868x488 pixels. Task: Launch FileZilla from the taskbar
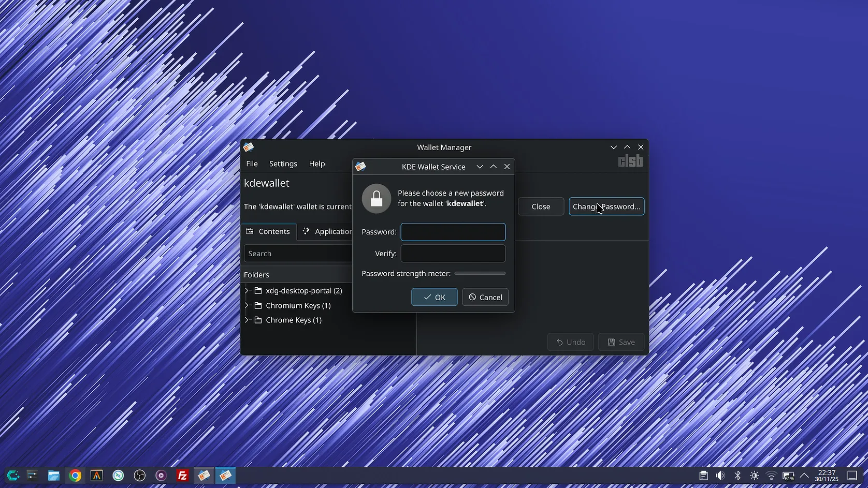click(182, 476)
